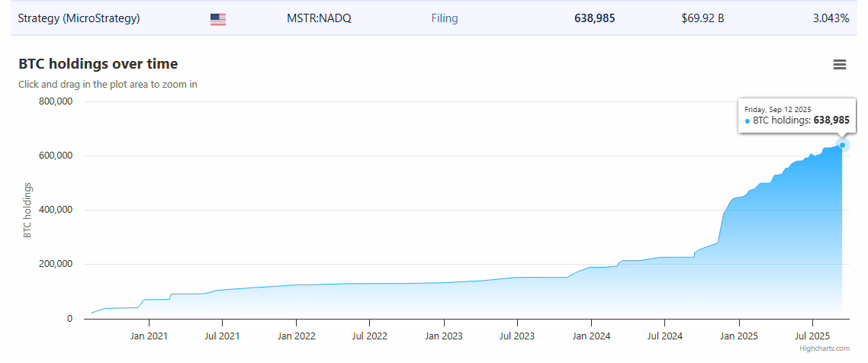This screenshot has width=868, height=363.
Task: Click the Jan 2024 x-axis label
Action: click(x=591, y=336)
